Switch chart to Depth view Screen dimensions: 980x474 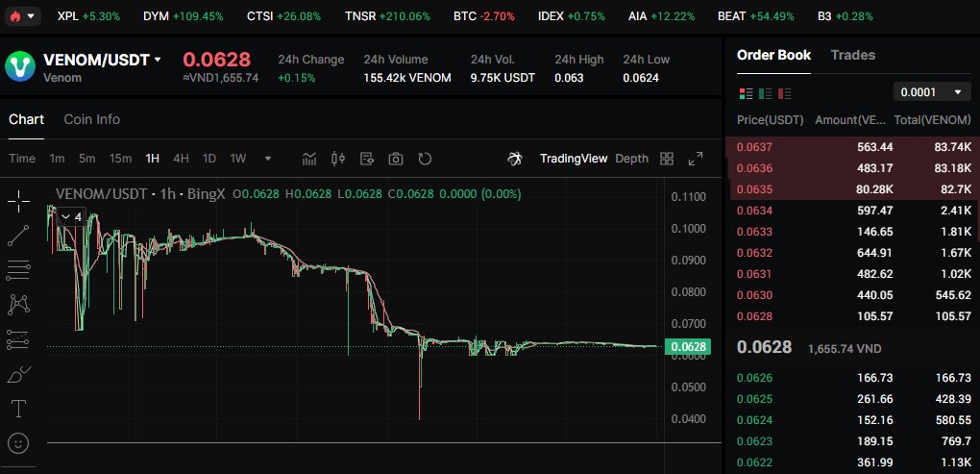pos(632,159)
